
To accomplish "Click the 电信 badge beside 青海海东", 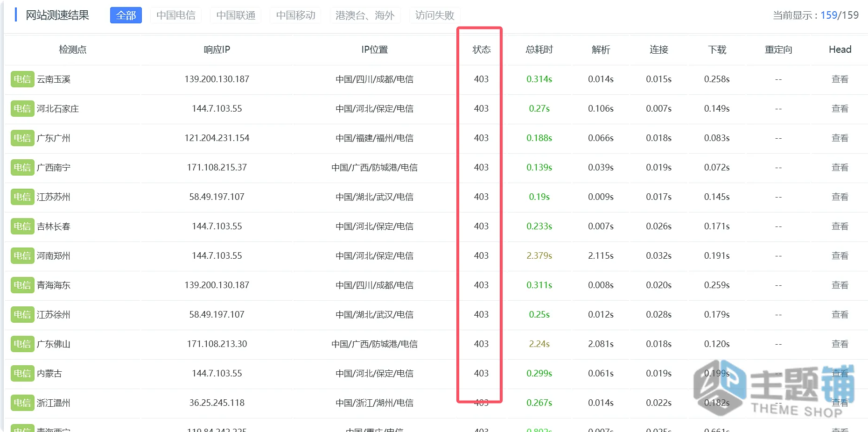I will (22, 285).
